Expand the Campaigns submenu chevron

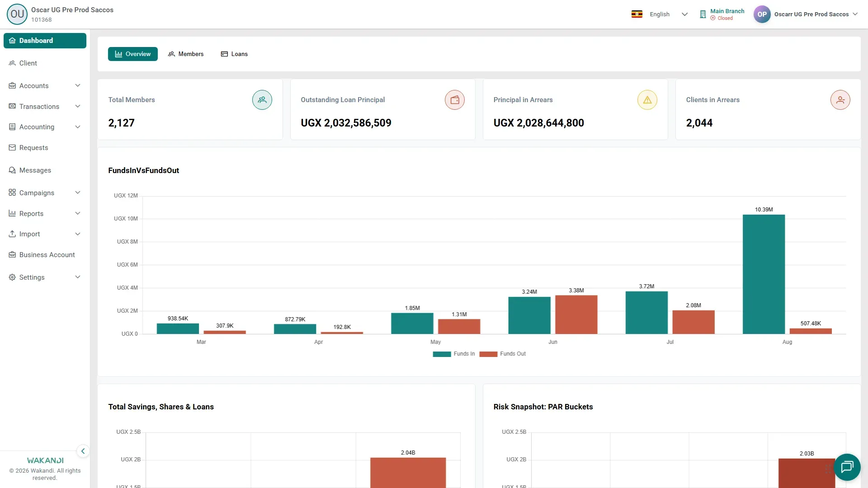click(x=78, y=192)
